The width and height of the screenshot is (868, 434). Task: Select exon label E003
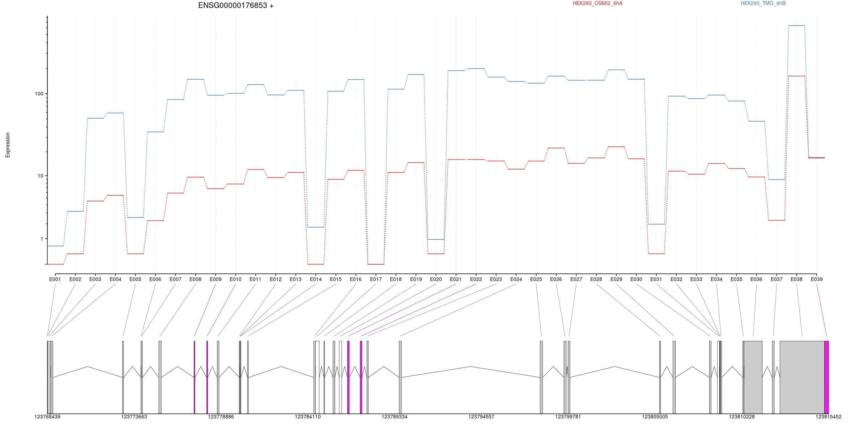pyautogui.click(x=95, y=279)
